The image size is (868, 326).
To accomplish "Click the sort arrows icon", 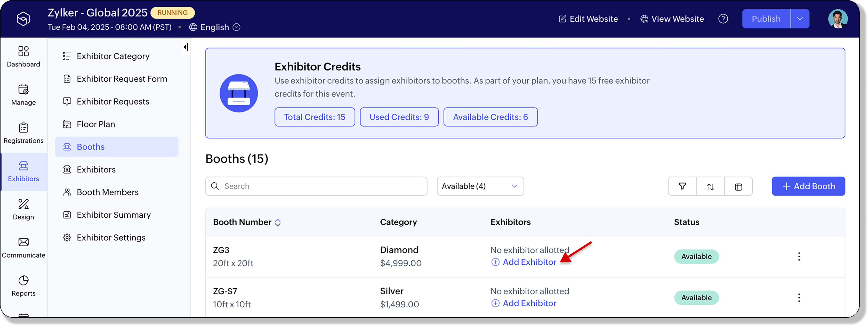I will point(710,186).
